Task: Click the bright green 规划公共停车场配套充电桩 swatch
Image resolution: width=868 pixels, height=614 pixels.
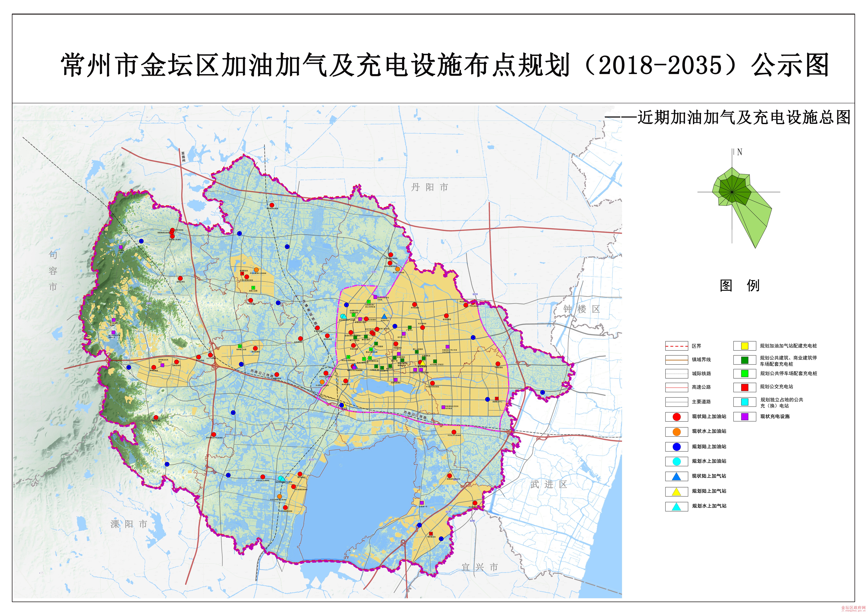Action: 745,374
